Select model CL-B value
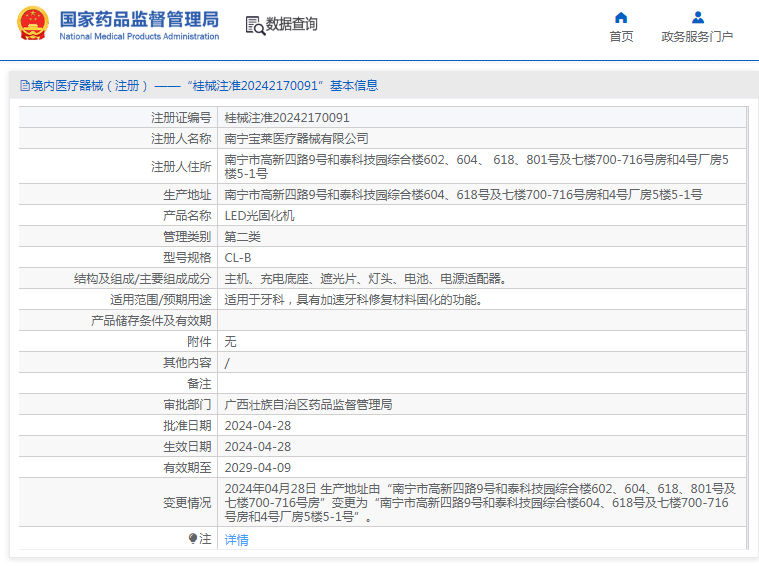Image resolution: width=759 pixels, height=566 pixels. click(238, 258)
